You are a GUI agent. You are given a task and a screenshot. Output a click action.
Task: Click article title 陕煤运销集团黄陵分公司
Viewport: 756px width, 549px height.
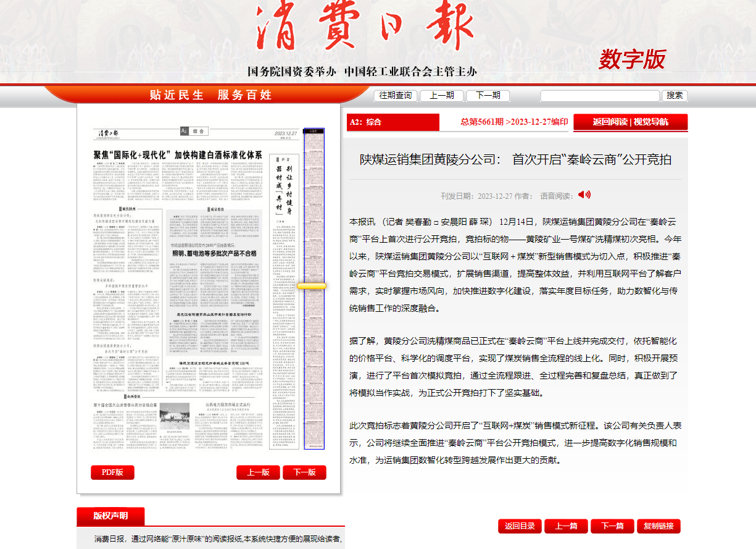(515, 159)
